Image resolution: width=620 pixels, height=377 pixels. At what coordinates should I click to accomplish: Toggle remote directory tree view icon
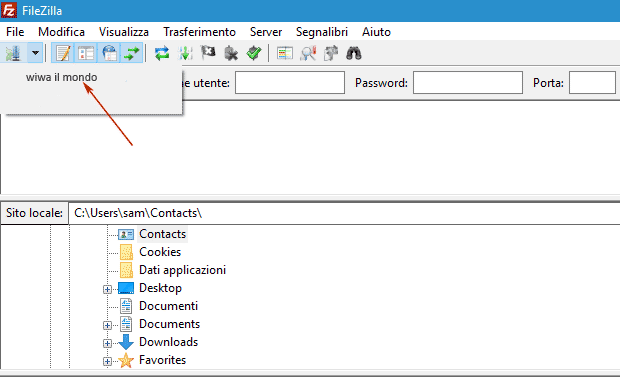(x=109, y=53)
